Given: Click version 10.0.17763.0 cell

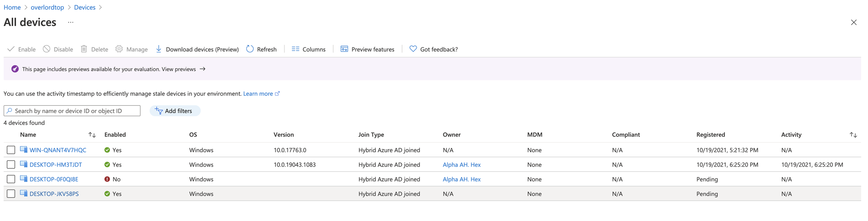Looking at the screenshot, I should pyautogui.click(x=290, y=150).
